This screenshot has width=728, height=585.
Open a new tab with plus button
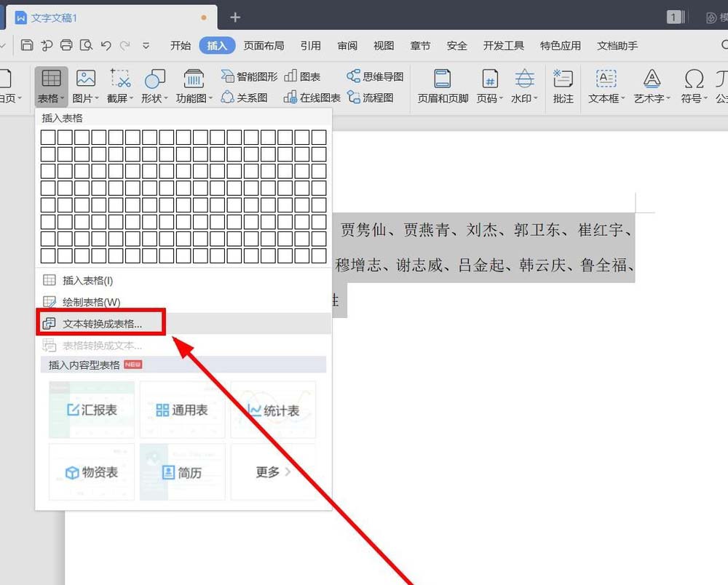point(235,17)
